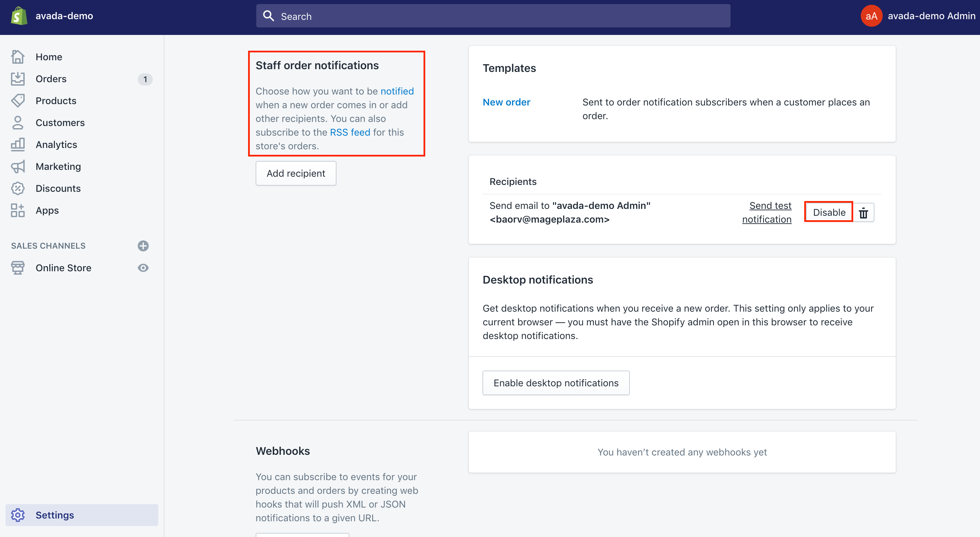Click the Products icon in sidebar

[18, 101]
